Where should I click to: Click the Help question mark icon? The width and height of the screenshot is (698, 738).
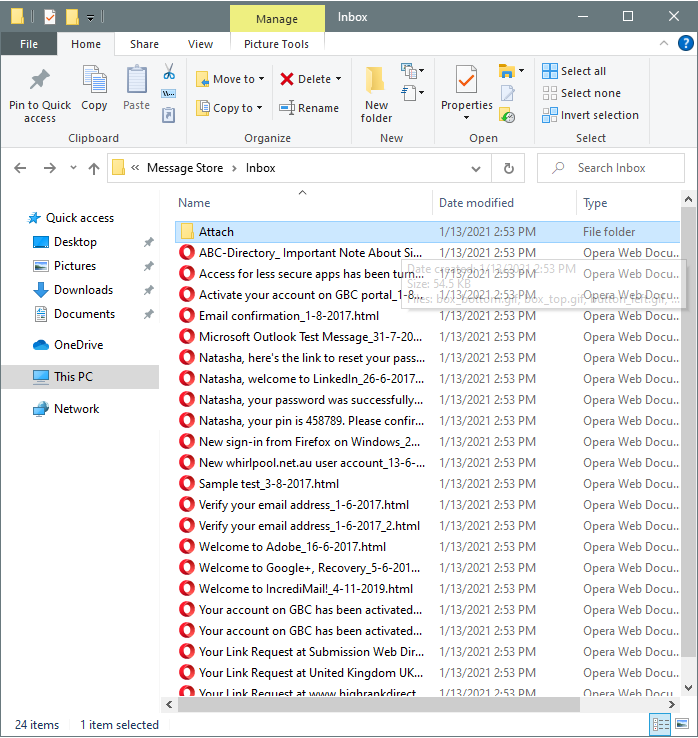tap(685, 43)
